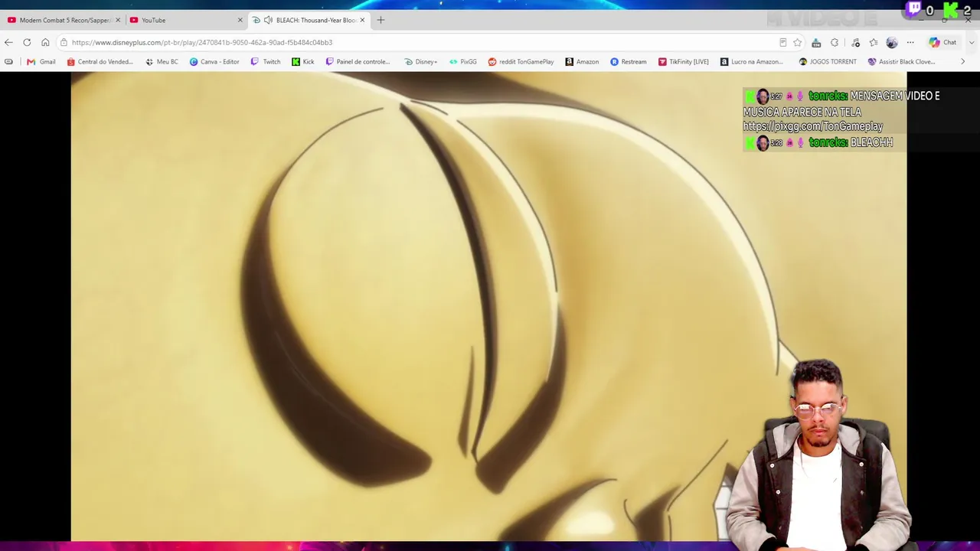Open the Meu BC bookmark
The height and width of the screenshot is (551, 980).
pyautogui.click(x=162, y=61)
